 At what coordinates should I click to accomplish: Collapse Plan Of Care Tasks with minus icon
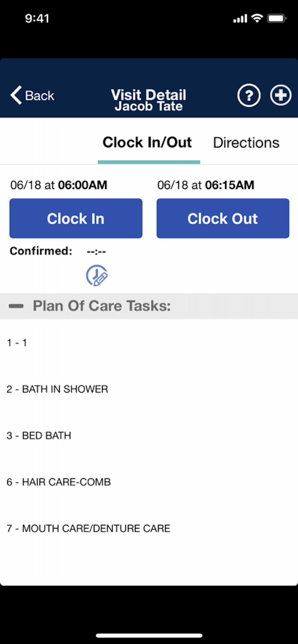[16, 306]
